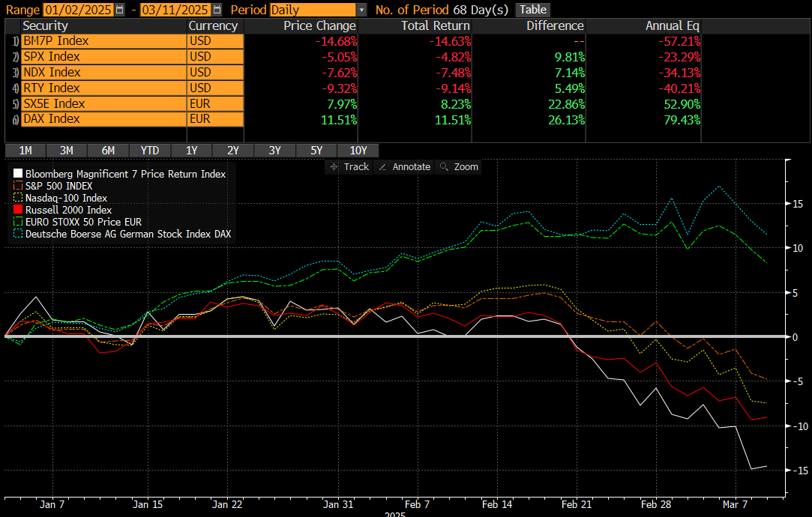Select the 1Y range tab
The width and height of the screenshot is (812, 517).
(192, 151)
